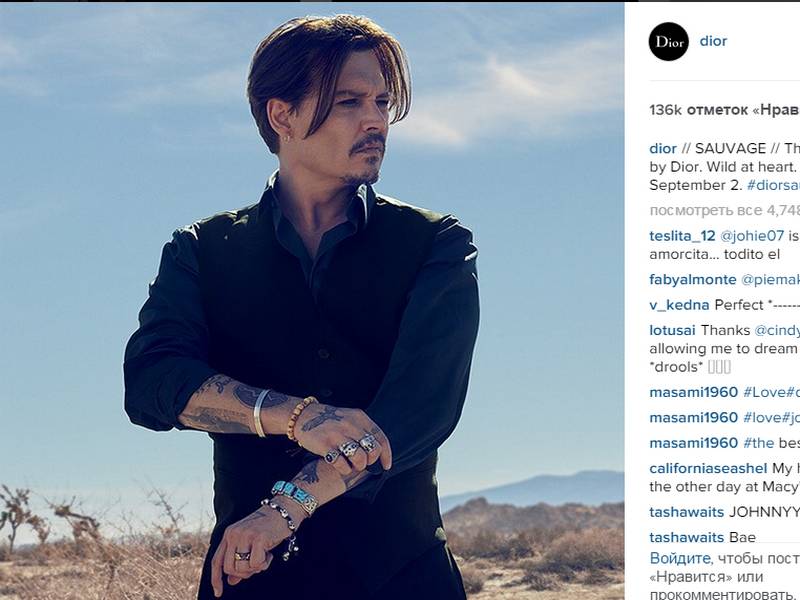The height and width of the screenshot is (600, 800).
Task: Open v_kedna commenter profile
Action: pos(679,305)
